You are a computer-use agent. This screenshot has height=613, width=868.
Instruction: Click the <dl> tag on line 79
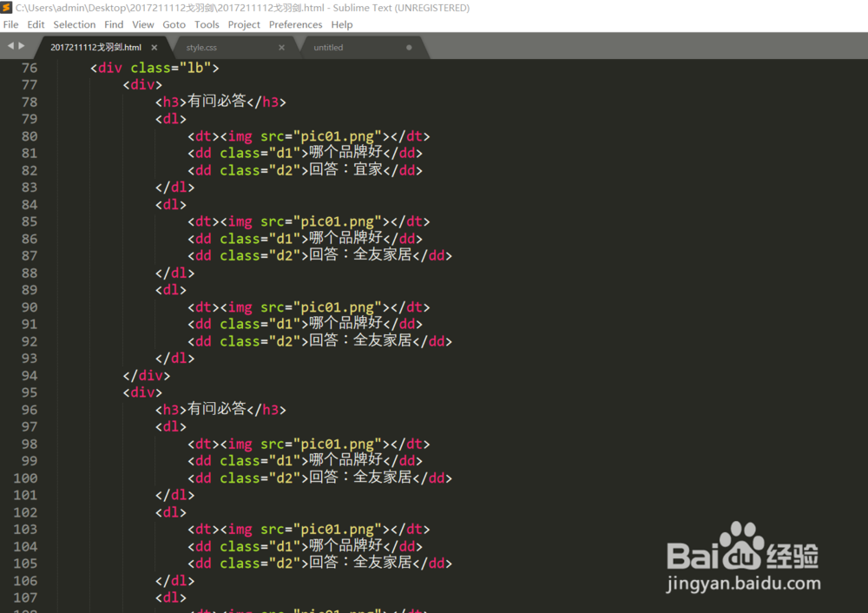tap(170, 119)
